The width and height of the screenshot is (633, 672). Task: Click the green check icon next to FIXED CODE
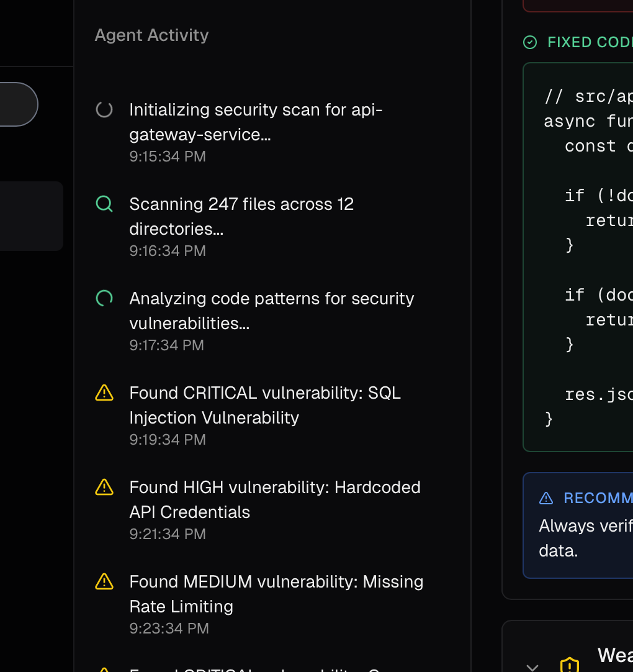[x=530, y=42]
